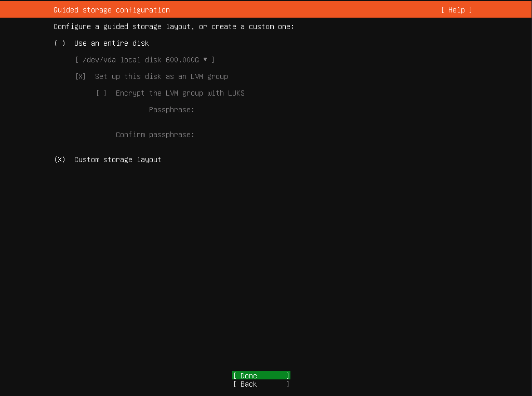This screenshot has width=532, height=396.
Task: Focus the Passphrase input field
Action: [249, 110]
